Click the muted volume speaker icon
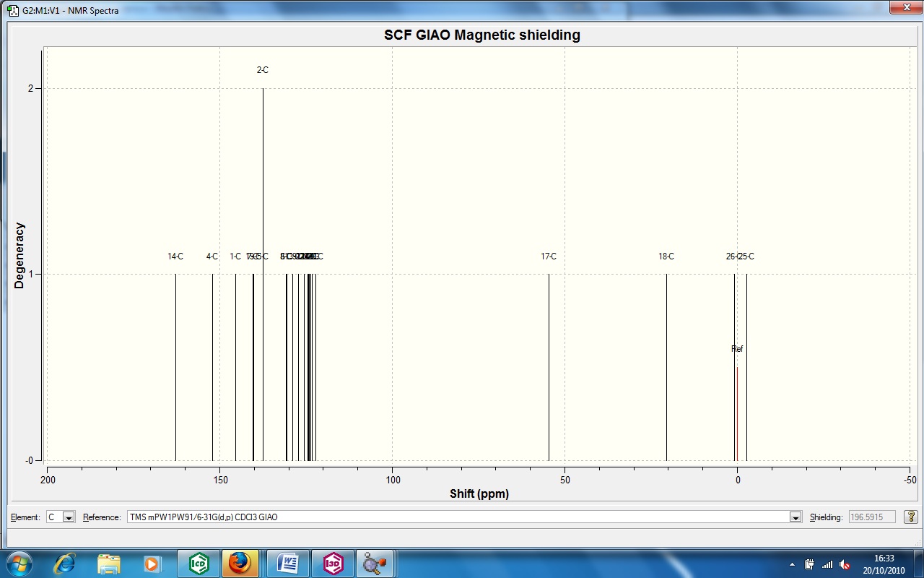The image size is (924, 578). point(845,564)
